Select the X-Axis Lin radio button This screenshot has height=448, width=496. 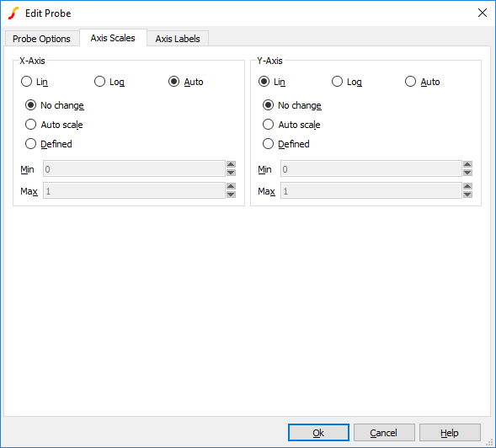[35, 82]
